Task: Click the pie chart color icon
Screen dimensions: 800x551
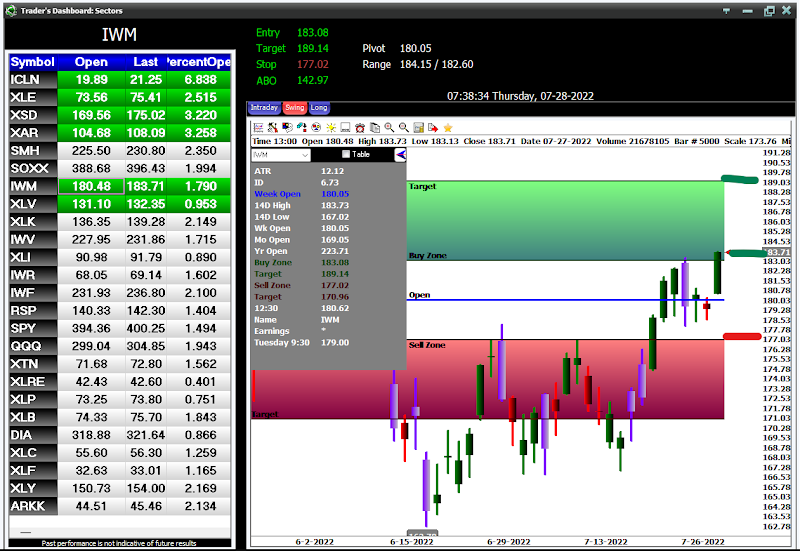Action: (x=316, y=128)
